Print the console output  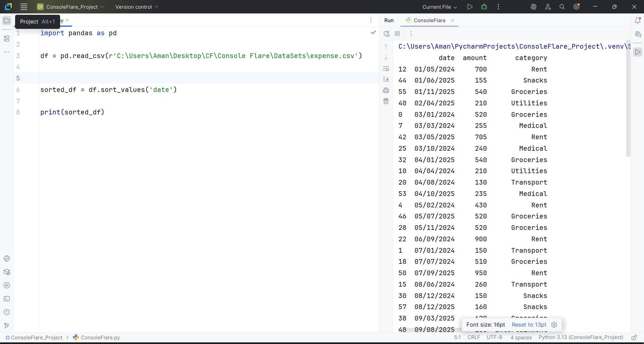pyautogui.click(x=386, y=91)
